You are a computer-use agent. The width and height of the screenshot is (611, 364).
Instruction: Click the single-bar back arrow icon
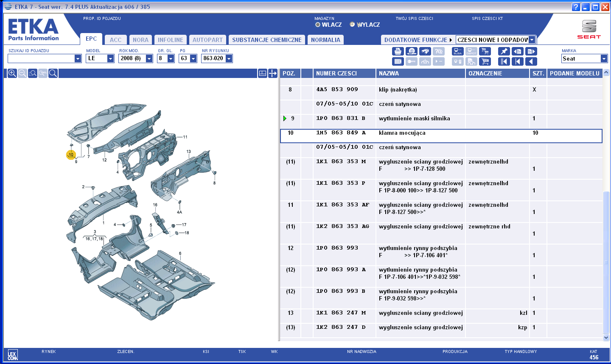tap(517, 61)
